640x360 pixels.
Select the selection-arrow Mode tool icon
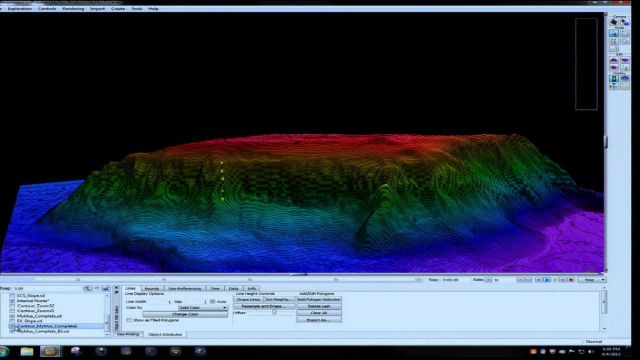tap(614, 41)
